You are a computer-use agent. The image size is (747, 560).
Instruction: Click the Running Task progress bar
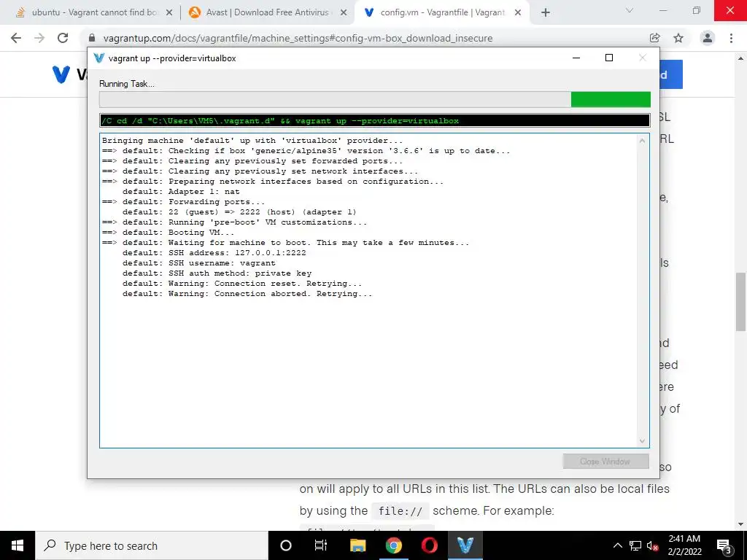[375, 99]
